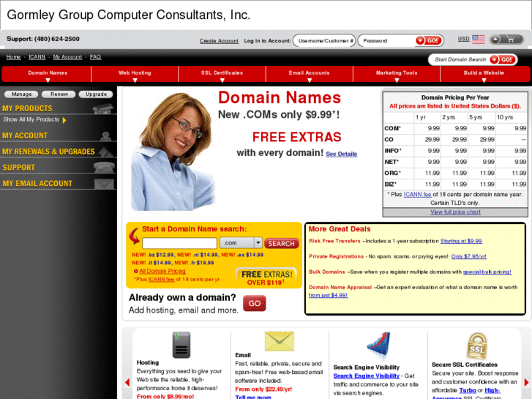Click the COM 1 yr price 9.99

point(433,128)
